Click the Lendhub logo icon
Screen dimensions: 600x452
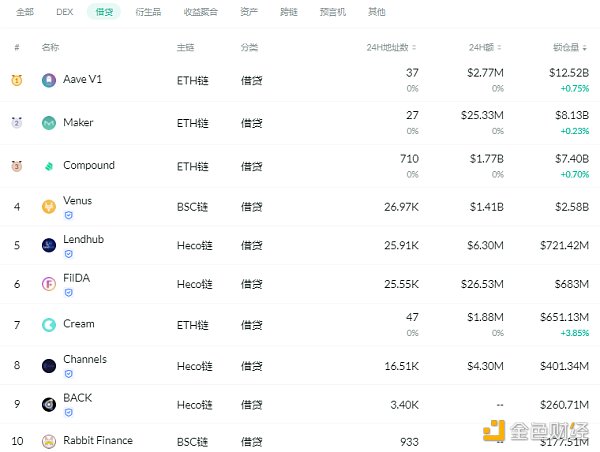(49, 245)
